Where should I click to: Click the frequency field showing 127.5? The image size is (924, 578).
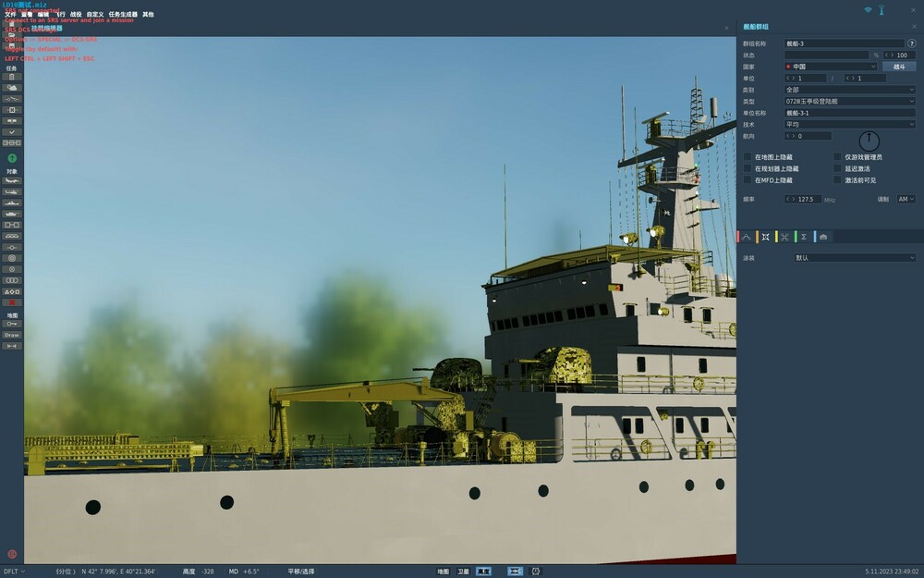[x=803, y=200]
